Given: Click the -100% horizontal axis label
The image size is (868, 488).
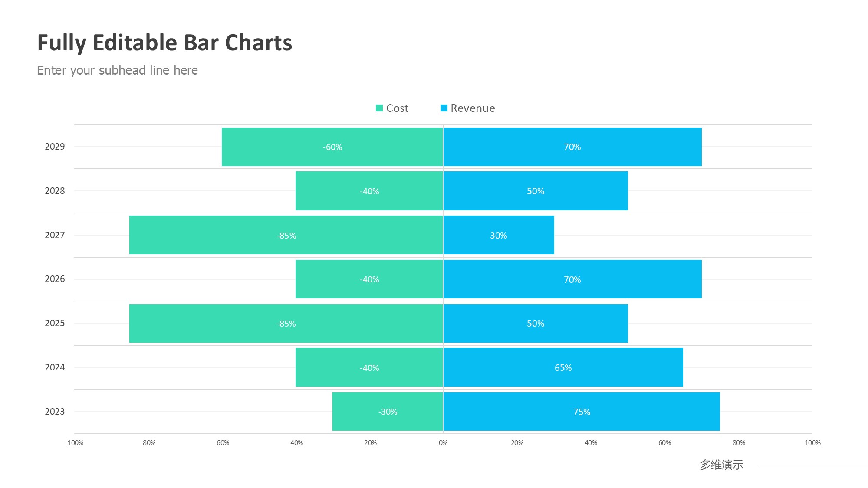Looking at the screenshot, I should pyautogui.click(x=74, y=443).
